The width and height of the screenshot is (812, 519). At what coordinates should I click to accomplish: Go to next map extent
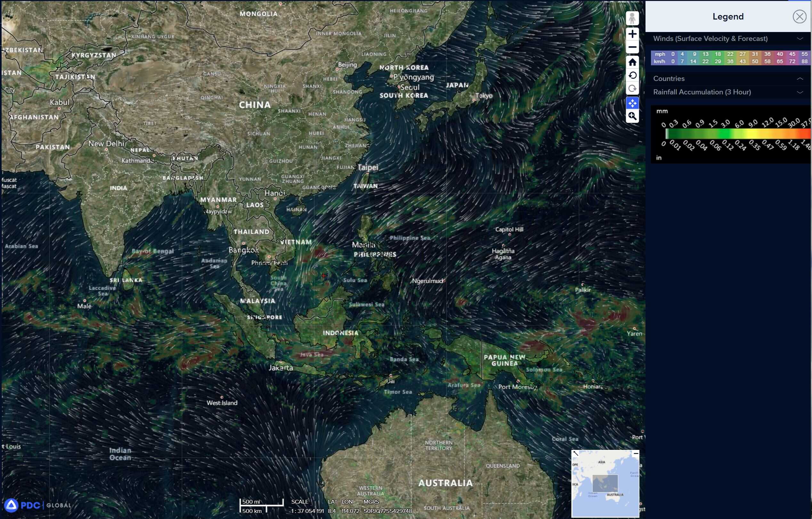coord(632,89)
